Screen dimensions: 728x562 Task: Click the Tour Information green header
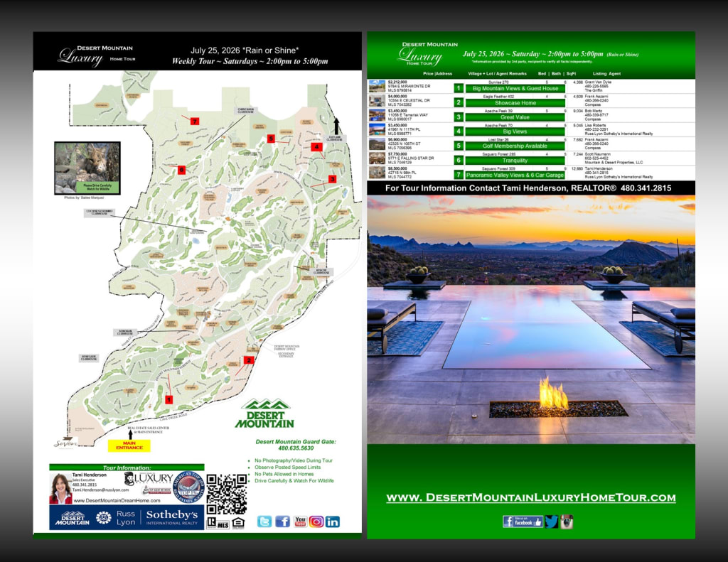(x=127, y=468)
